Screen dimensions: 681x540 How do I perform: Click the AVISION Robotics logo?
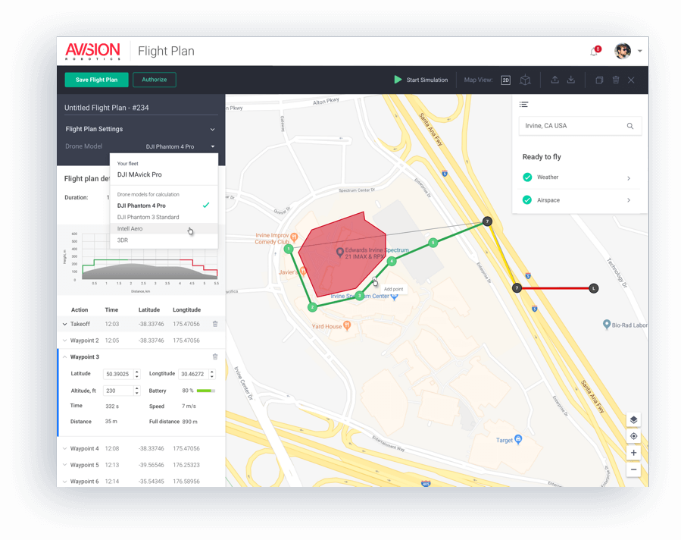click(93, 51)
